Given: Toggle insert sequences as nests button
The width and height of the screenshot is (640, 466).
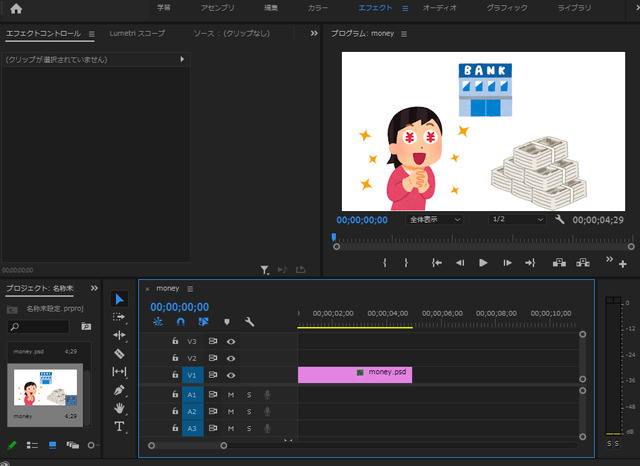Looking at the screenshot, I should click(158, 322).
